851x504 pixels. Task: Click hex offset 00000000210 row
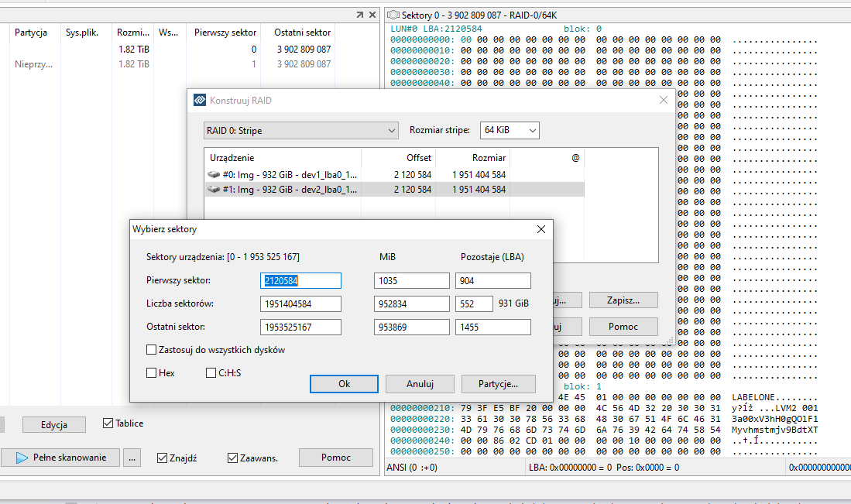click(604, 409)
